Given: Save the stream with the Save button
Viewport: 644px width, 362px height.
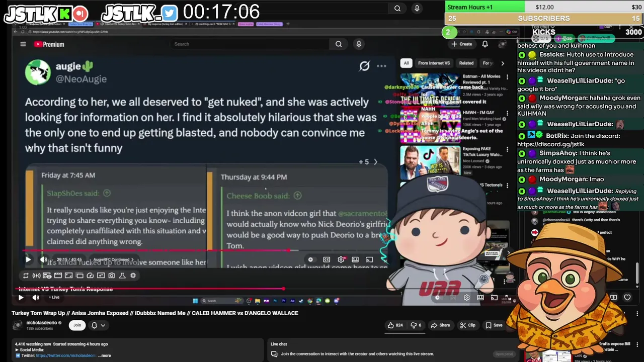Looking at the screenshot, I should 494,325.
